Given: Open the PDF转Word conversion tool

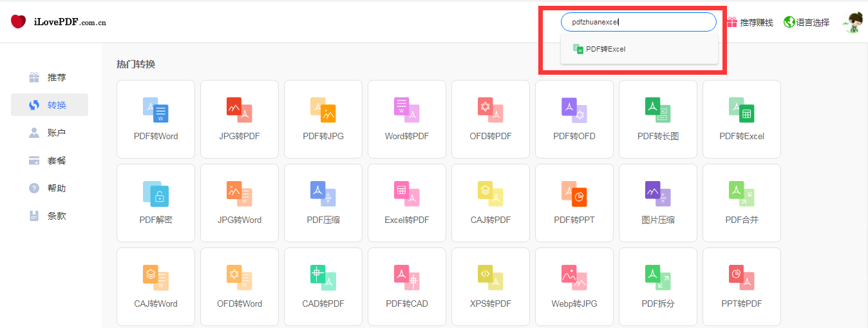Looking at the screenshot, I should point(155,119).
